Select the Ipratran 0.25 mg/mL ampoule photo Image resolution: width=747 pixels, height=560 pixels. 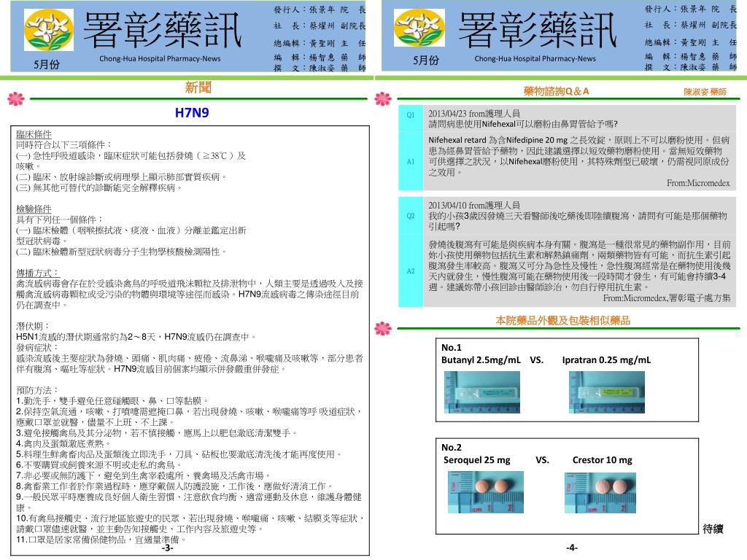pyautogui.click(x=606, y=392)
